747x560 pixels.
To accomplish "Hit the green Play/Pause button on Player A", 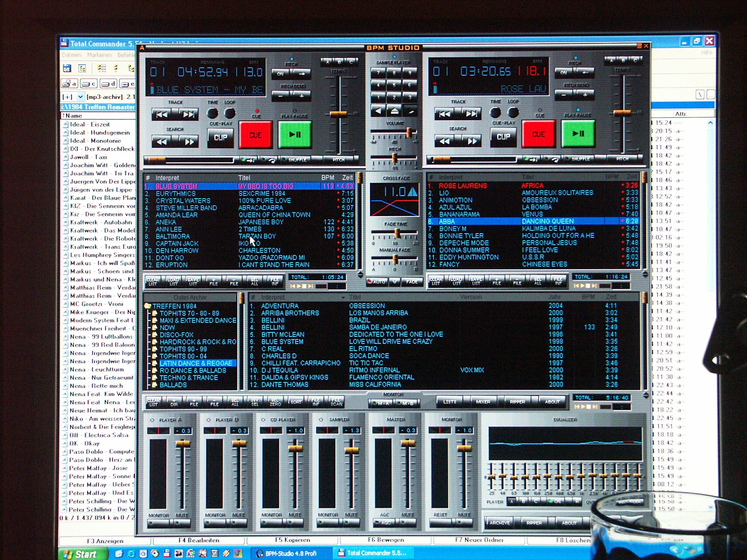I will [x=294, y=134].
